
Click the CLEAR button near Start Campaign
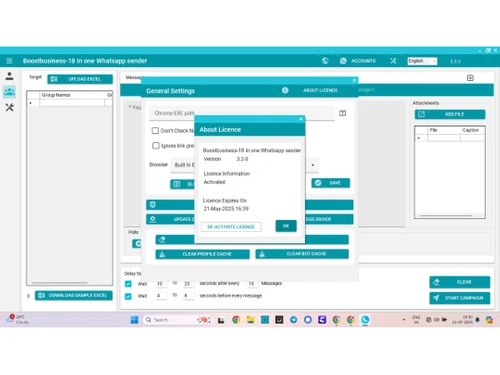[460, 282]
